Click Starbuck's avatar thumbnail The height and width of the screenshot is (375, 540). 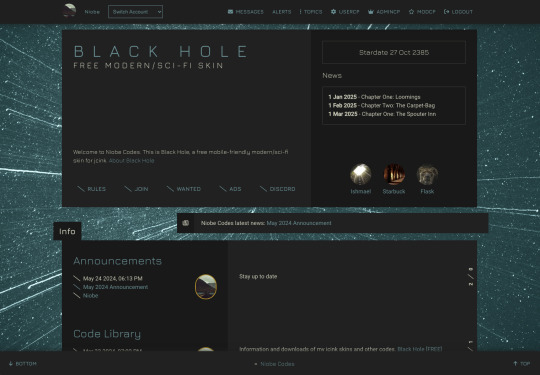click(394, 174)
